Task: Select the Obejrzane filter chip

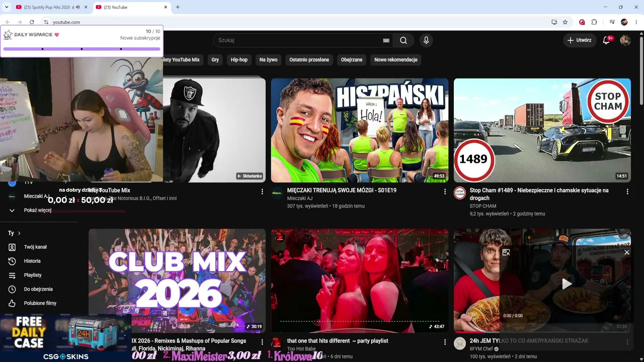Action: tap(352, 60)
